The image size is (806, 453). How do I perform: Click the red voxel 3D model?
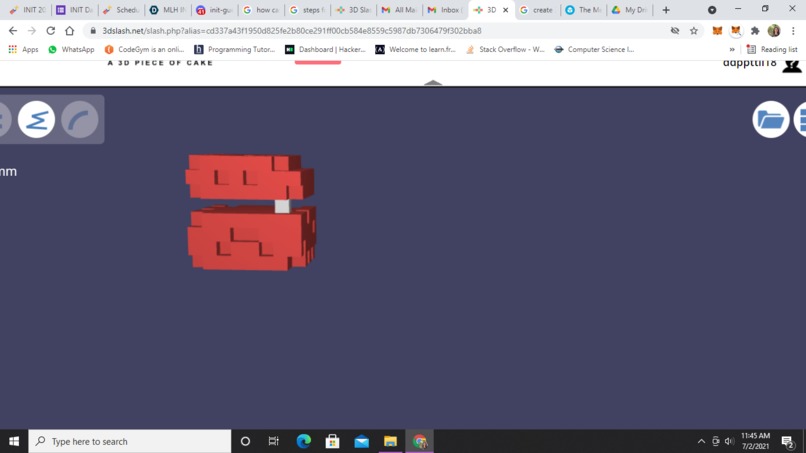click(x=250, y=212)
